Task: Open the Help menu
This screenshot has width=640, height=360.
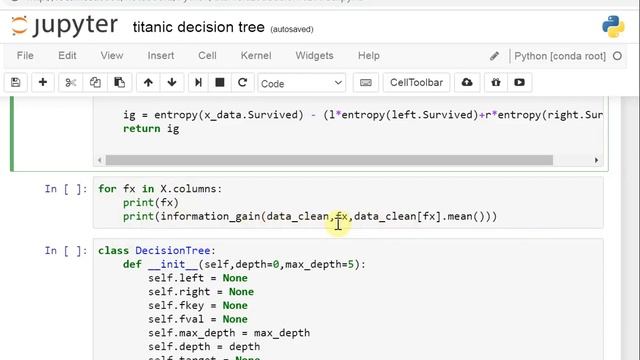Action: click(x=369, y=56)
